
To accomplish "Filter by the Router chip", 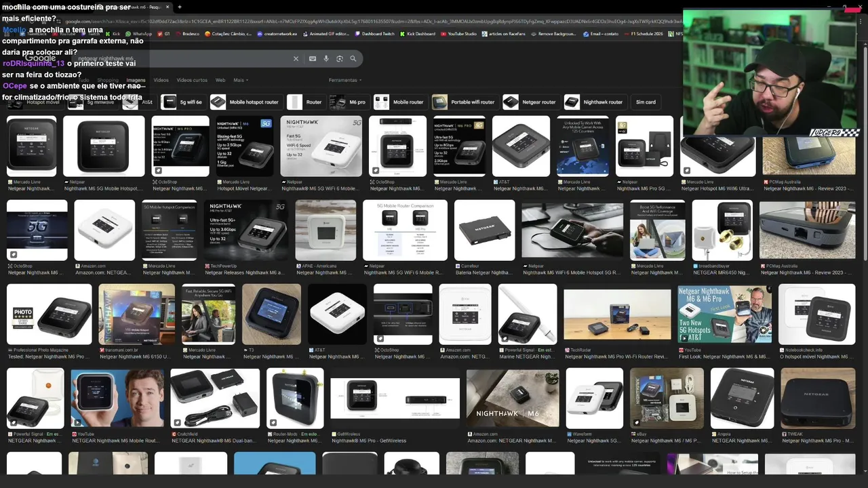I will tap(305, 102).
